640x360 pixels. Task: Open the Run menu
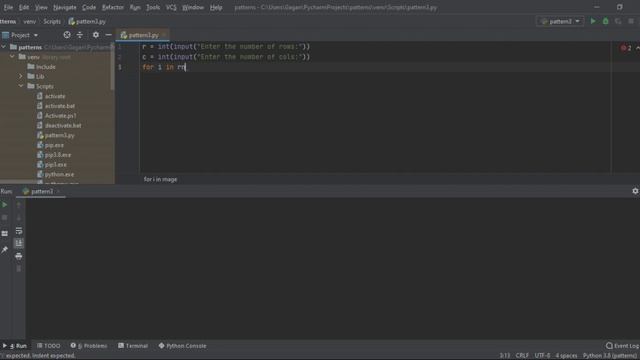pyautogui.click(x=135, y=7)
